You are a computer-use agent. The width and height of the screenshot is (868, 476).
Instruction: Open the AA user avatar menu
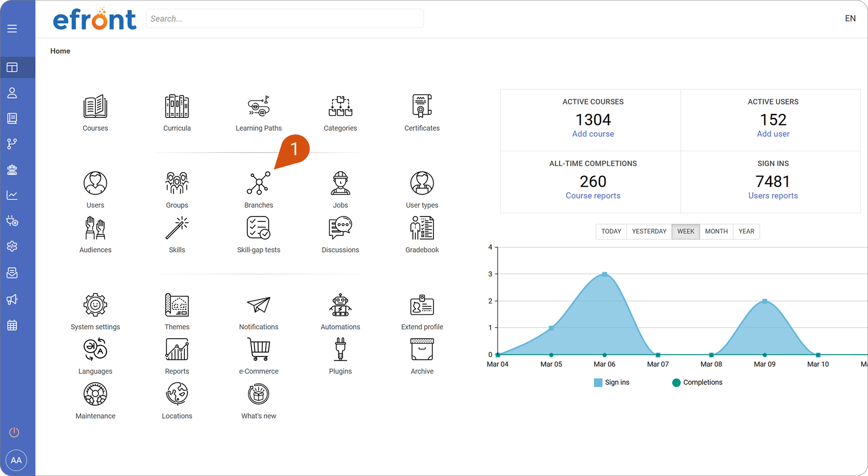pos(16,460)
